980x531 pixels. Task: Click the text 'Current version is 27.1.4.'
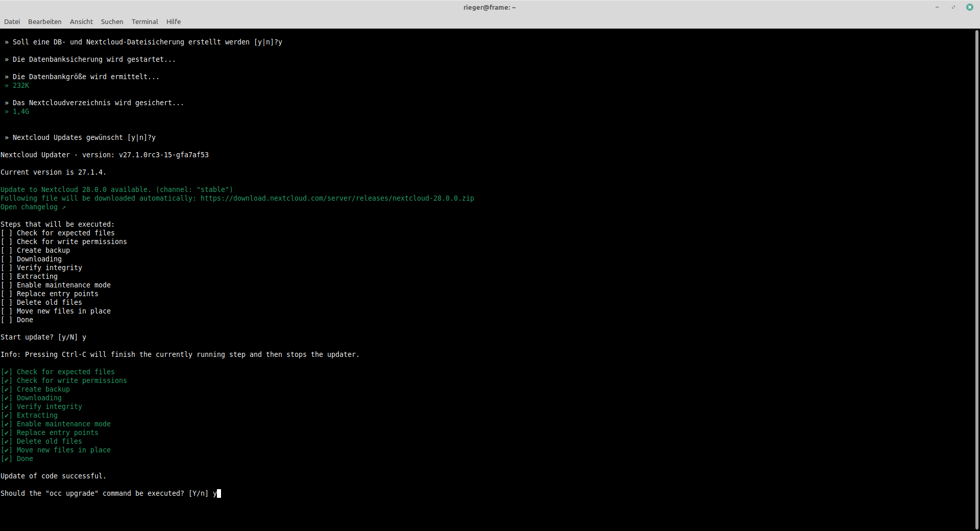pos(54,172)
